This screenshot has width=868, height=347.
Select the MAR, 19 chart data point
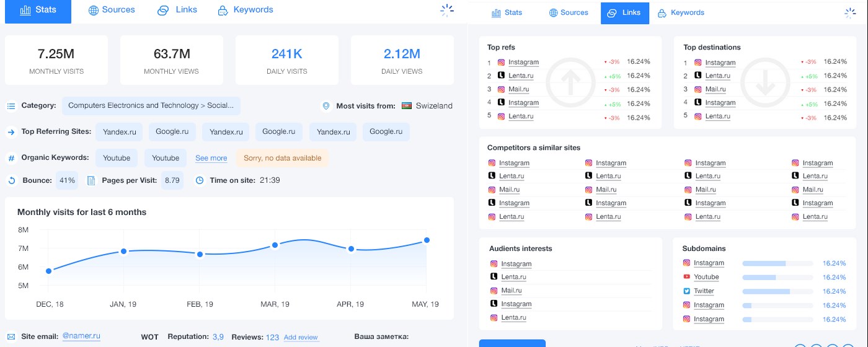(x=275, y=245)
